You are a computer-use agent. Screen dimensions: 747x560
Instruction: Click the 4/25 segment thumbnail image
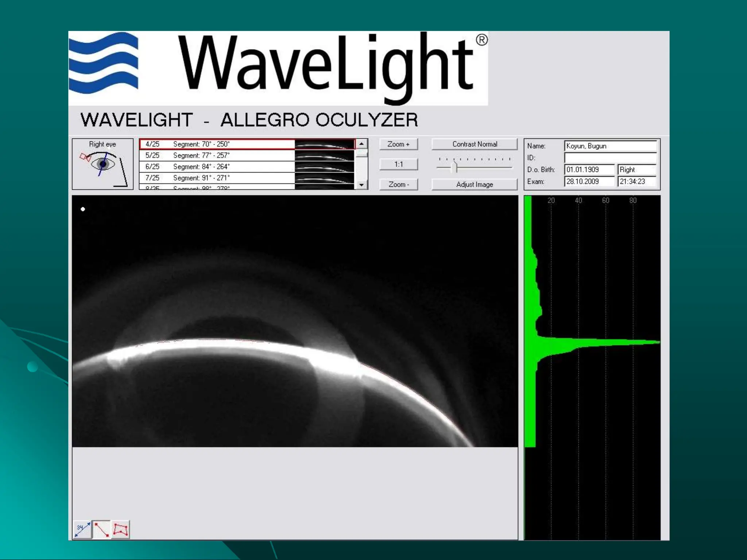(324, 144)
